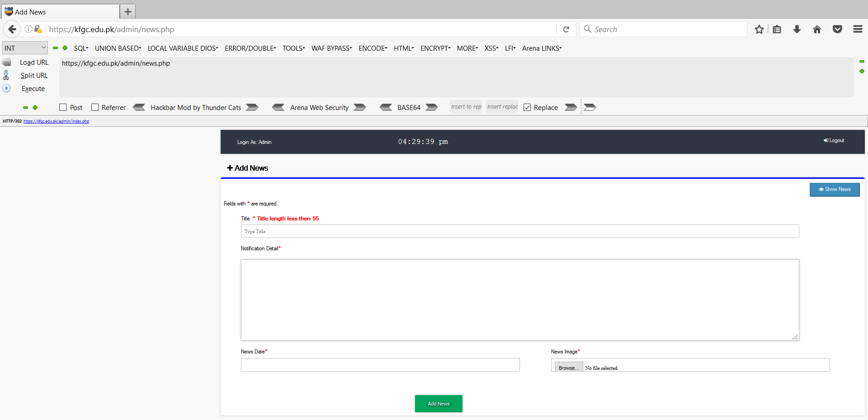Go to the browser home icon
Viewport: 868px width, 420px height.
[x=817, y=29]
